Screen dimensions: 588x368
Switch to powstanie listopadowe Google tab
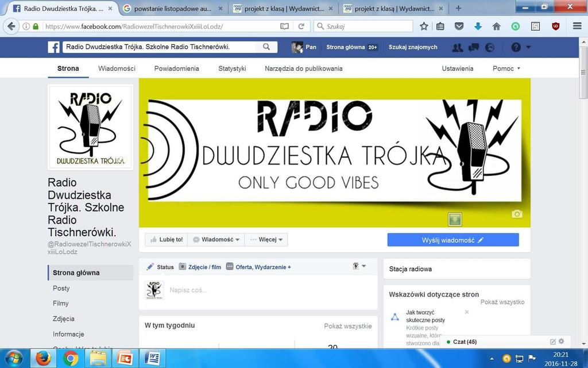pyautogui.click(x=173, y=8)
